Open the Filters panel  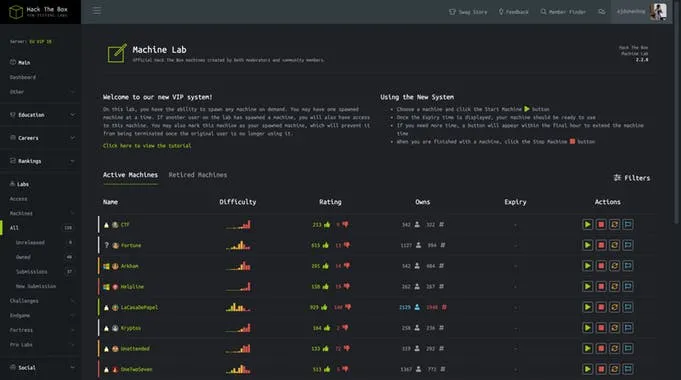click(632, 178)
